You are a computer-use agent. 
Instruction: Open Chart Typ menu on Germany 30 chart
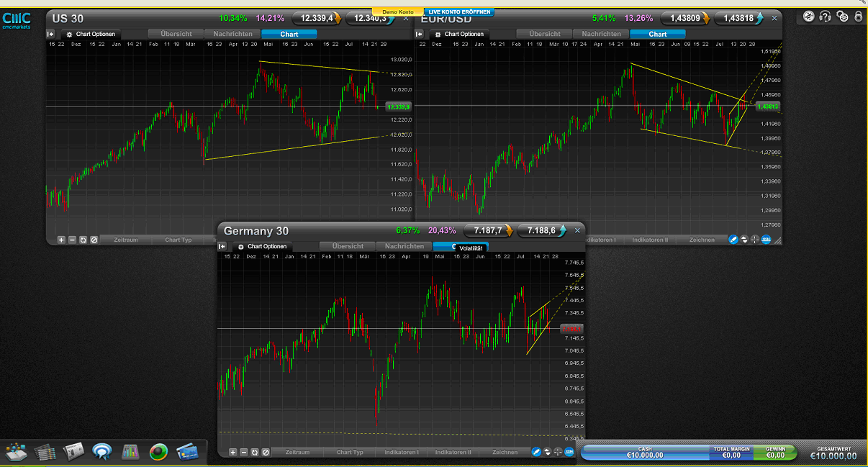pos(350,452)
